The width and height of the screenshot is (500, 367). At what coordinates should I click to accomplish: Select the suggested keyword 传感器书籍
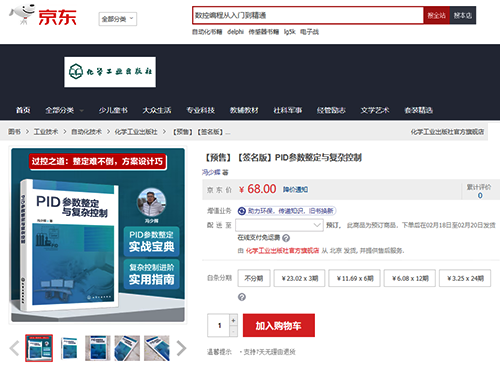[x=264, y=32]
